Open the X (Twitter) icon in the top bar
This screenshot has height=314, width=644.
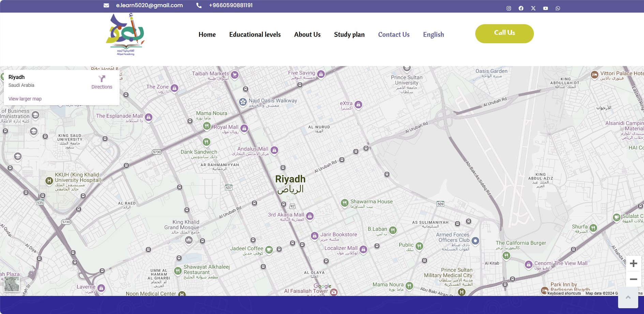click(533, 8)
